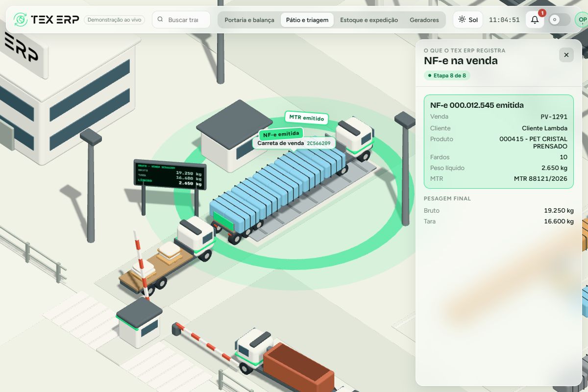Click the Bruto value 19.250 kg in panel
The width and height of the screenshot is (588, 392).
[559, 211]
